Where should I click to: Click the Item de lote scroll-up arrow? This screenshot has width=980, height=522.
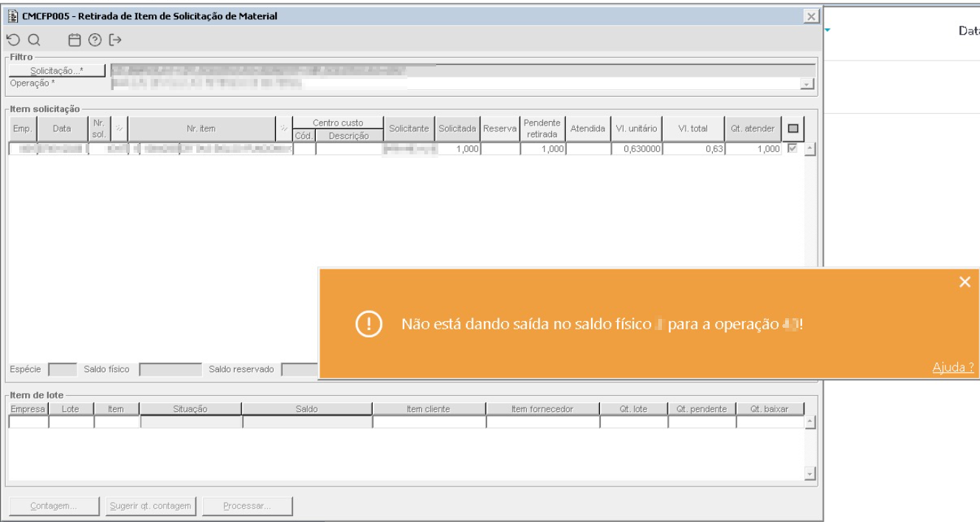click(x=809, y=422)
